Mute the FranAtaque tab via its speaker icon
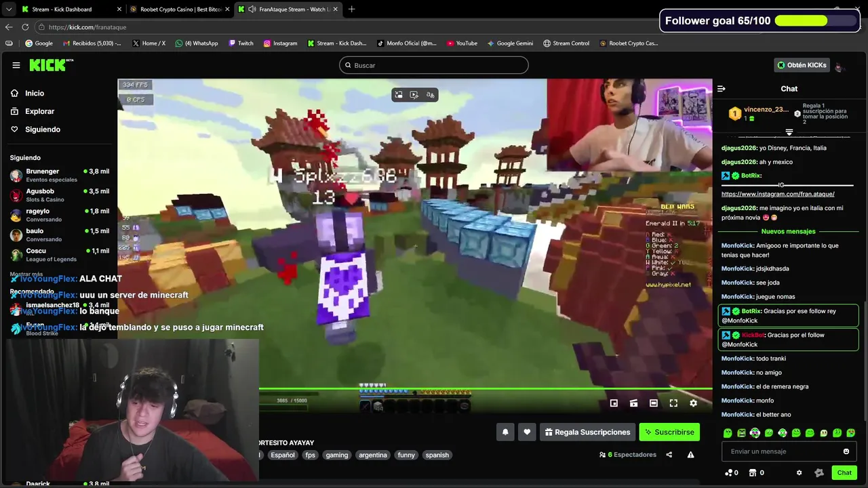The image size is (868, 488). [x=252, y=9]
